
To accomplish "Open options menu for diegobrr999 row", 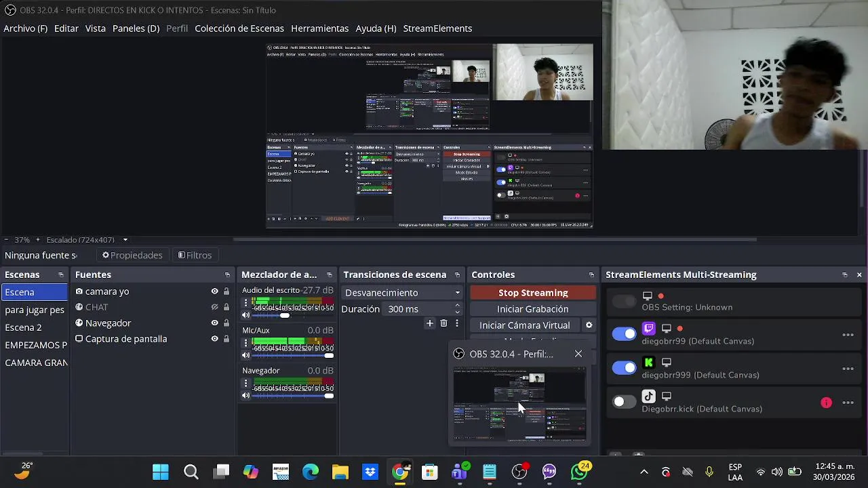I will point(848,369).
